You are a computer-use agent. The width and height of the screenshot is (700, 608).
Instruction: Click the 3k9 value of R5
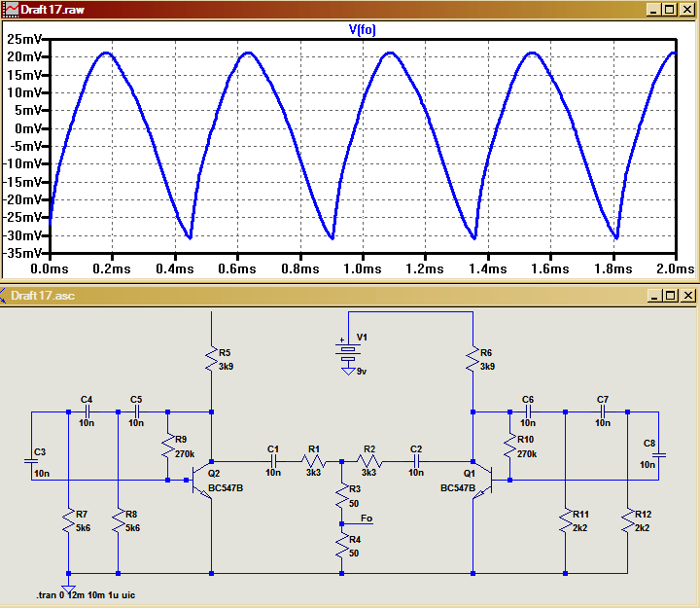click(x=226, y=367)
